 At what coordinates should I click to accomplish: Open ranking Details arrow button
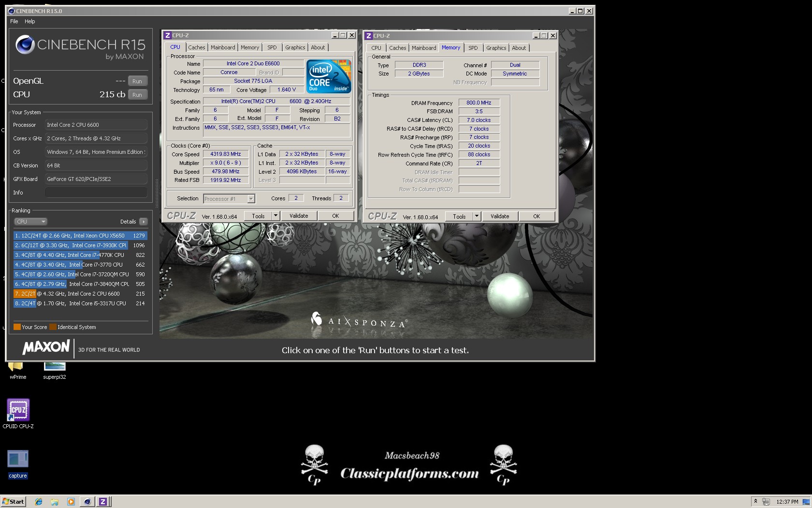[x=143, y=222]
